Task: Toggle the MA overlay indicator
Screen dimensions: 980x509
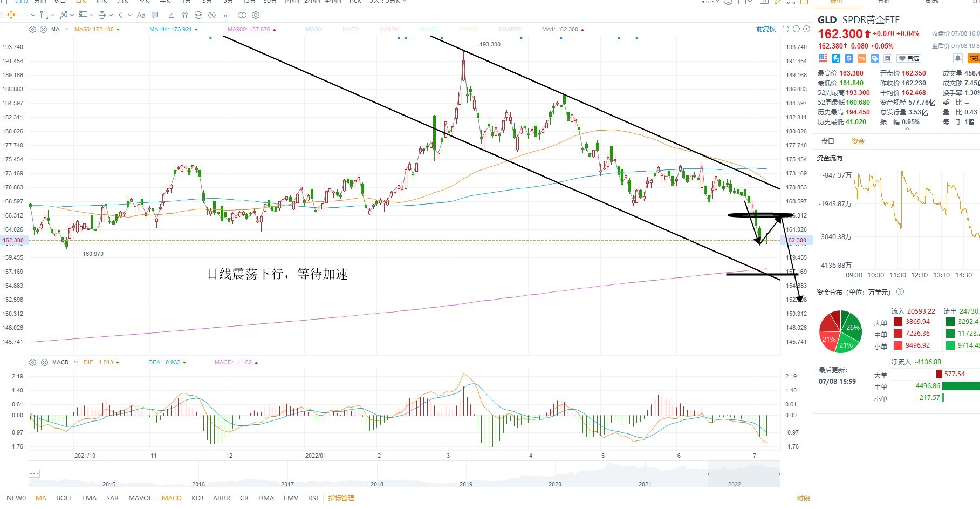Action: tap(41, 498)
